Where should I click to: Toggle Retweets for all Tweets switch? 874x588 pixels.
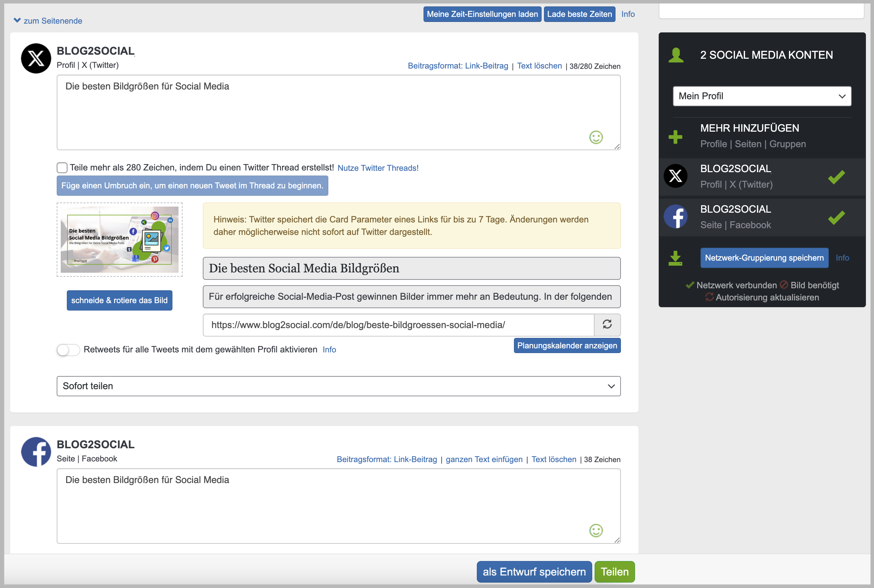(x=68, y=350)
